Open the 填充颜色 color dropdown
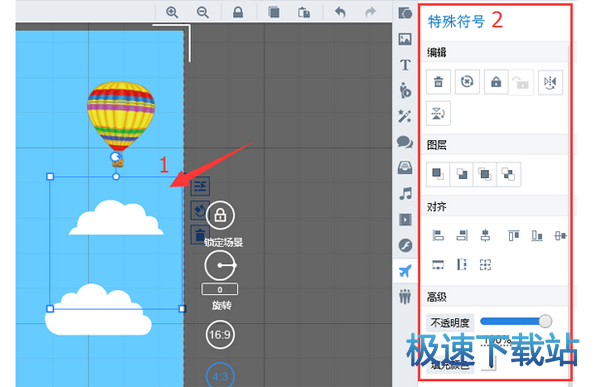 coord(489,363)
